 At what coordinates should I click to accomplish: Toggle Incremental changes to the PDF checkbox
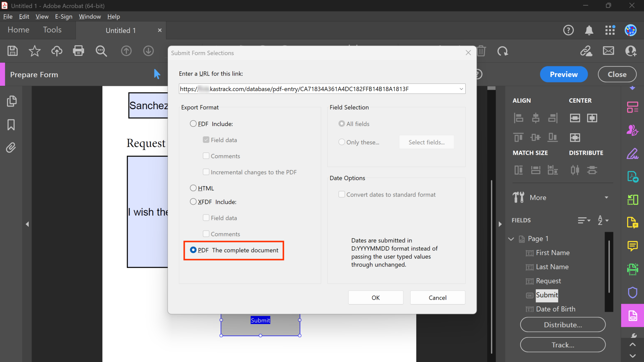tap(206, 172)
